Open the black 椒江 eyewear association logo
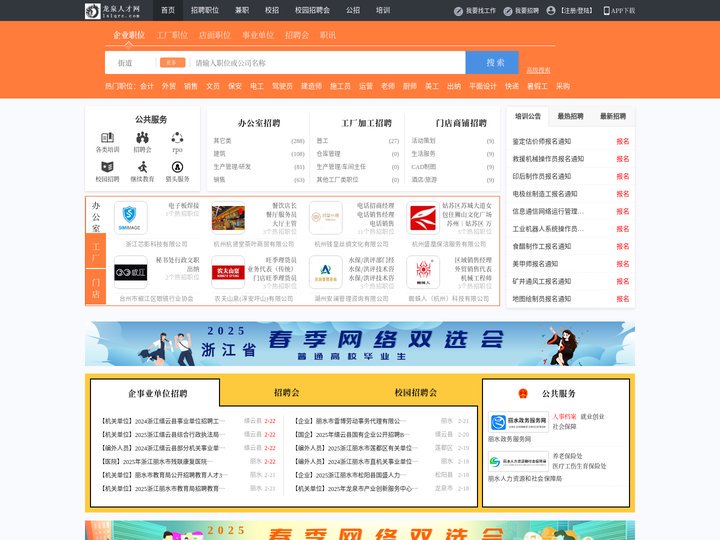 [x=130, y=272]
